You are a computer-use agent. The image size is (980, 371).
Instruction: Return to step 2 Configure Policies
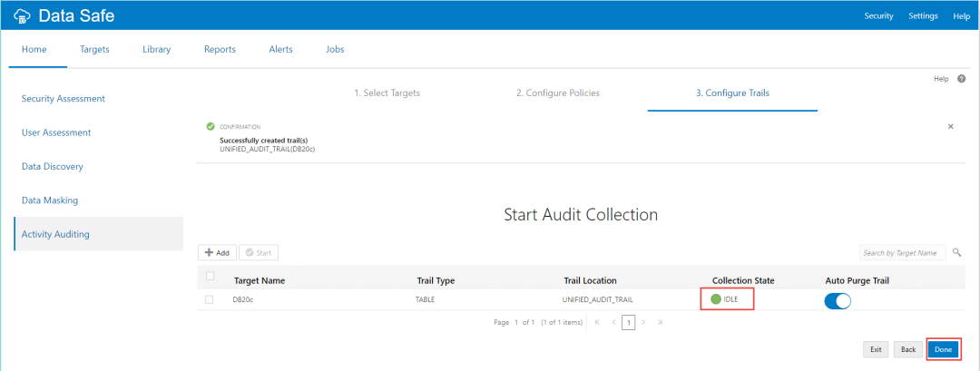(x=557, y=93)
